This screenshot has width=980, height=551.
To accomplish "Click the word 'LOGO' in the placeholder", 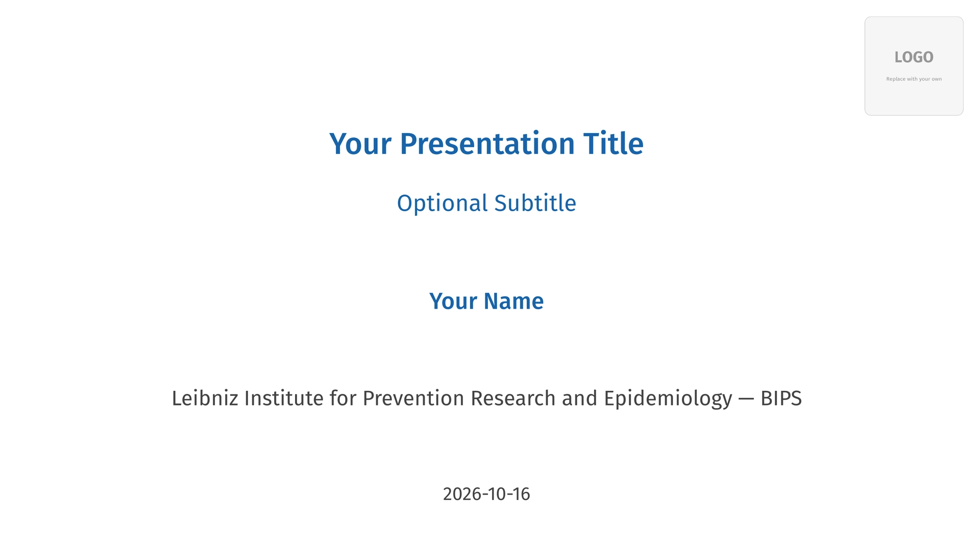I will click(x=914, y=57).
